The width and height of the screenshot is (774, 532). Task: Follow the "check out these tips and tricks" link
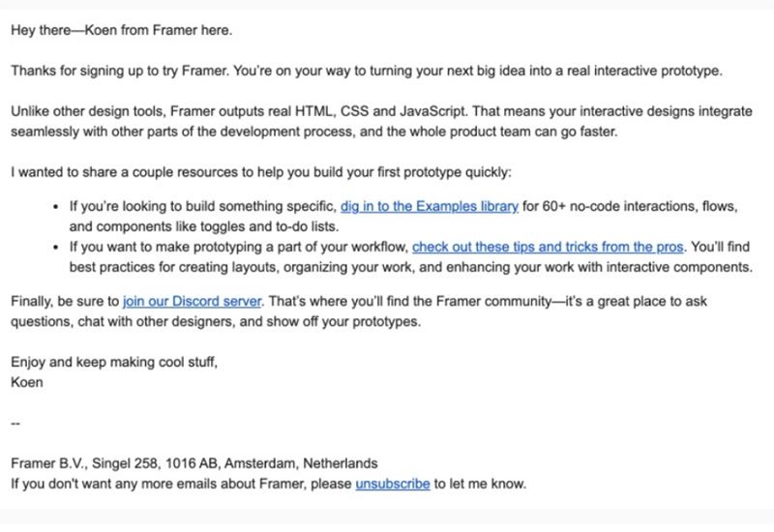click(549, 247)
